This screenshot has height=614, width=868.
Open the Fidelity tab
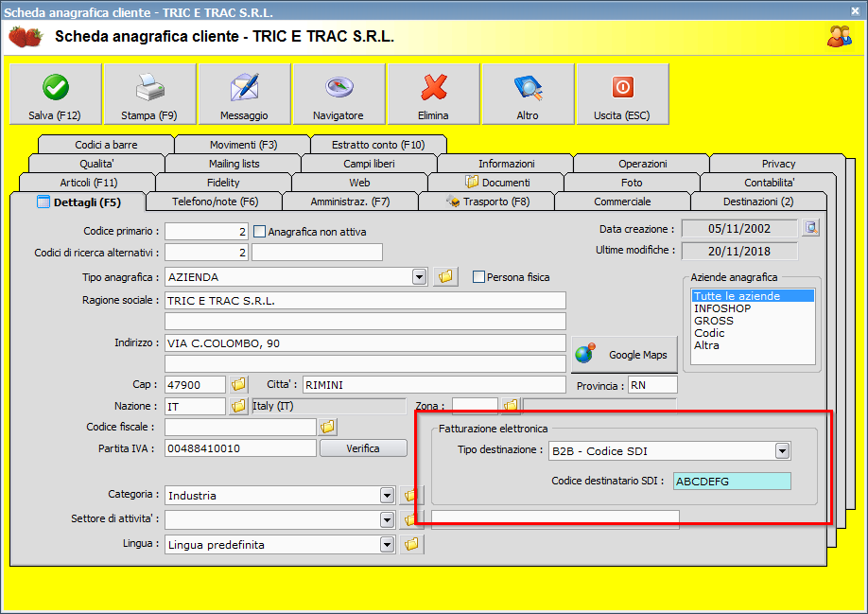click(x=223, y=183)
